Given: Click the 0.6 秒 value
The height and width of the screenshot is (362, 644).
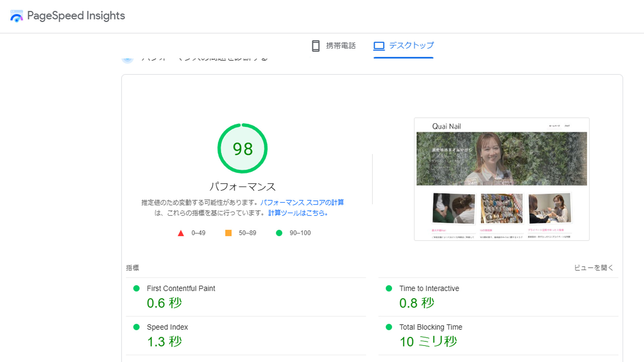Looking at the screenshot, I should click(164, 303).
